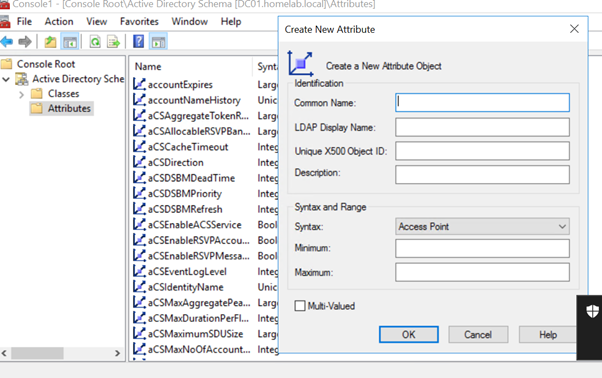Open the Window menu
602x378 pixels.
pyautogui.click(x=190, y=21)
